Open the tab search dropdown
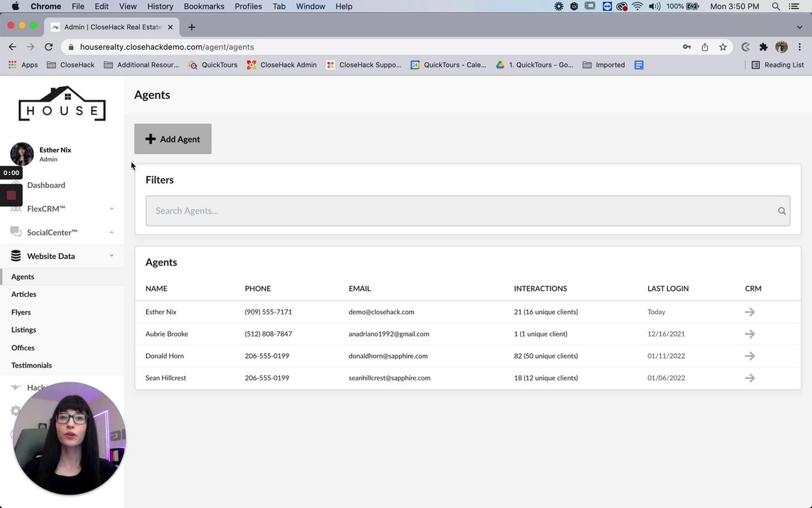Screen dimensions: 812x508 [799, 27]
